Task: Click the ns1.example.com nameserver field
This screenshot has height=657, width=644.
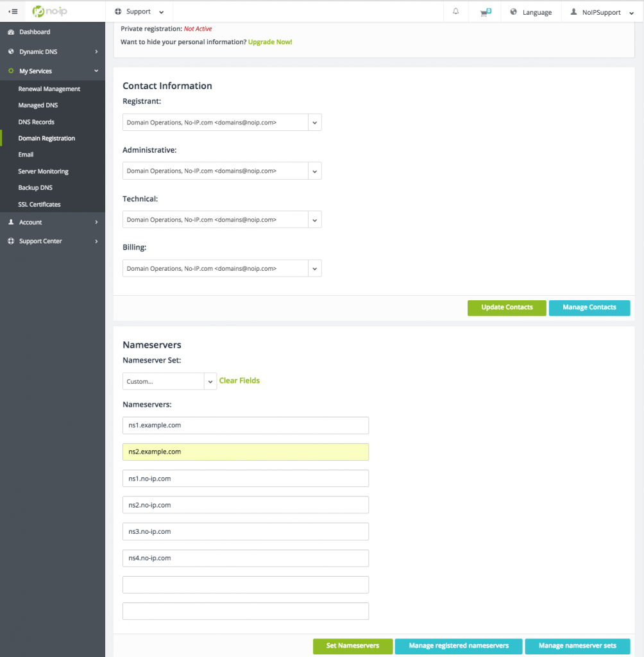Action: coord(246,425)
